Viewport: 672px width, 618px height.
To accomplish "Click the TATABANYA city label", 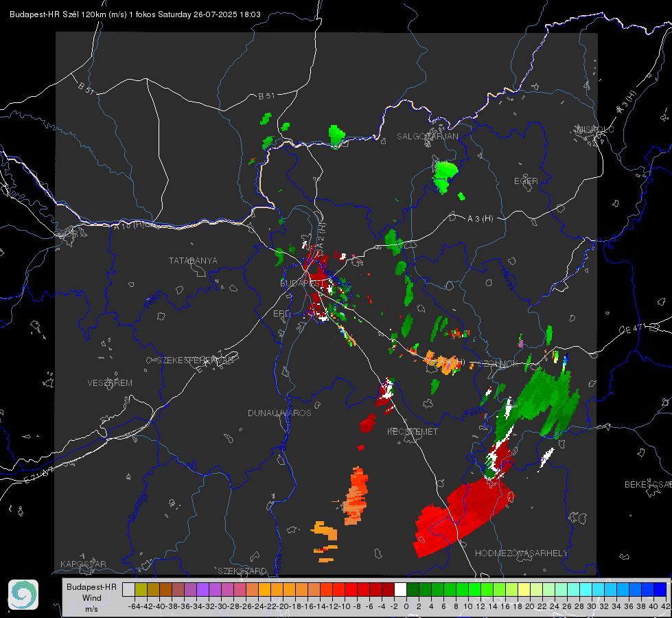I will point(193,261).
